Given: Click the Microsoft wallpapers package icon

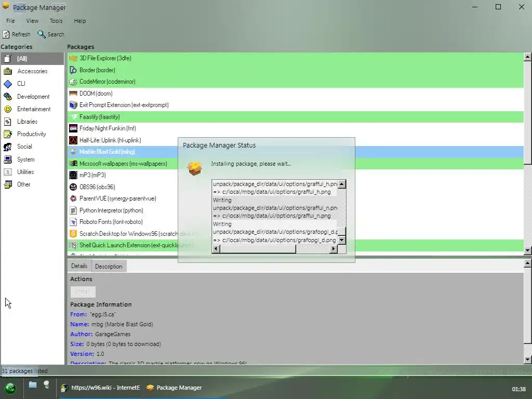Looking at the screenshot, I should point(73,164).
